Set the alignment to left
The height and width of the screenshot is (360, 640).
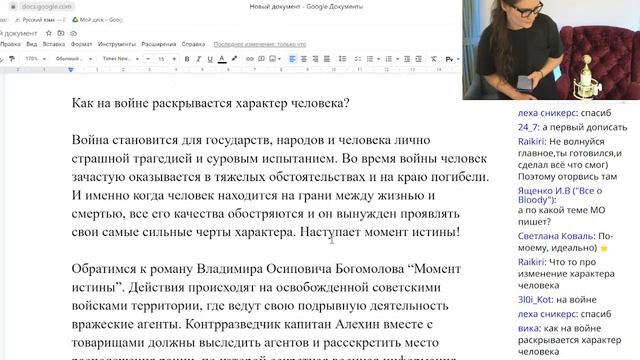coord(292,59)
